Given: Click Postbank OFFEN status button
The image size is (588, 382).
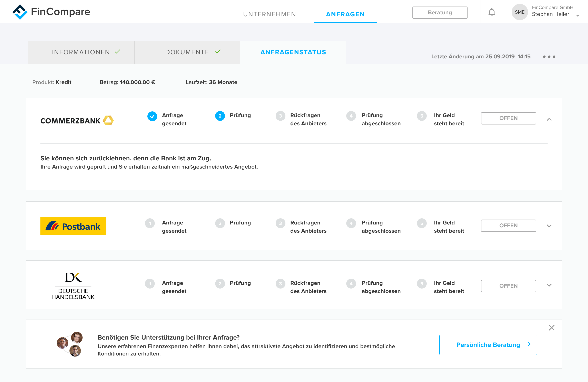Looking at the screenshot, I should (508, 226).
